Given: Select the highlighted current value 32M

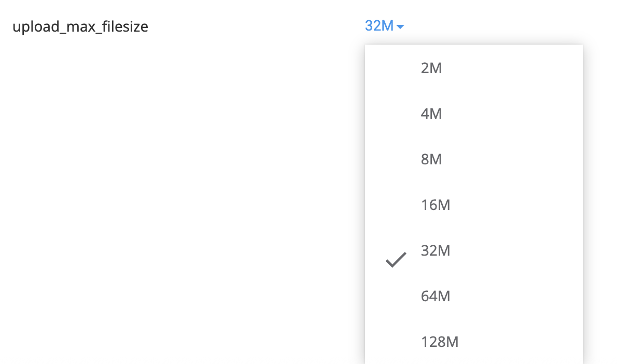Looking at the screenshot, I should pos(436,250).
